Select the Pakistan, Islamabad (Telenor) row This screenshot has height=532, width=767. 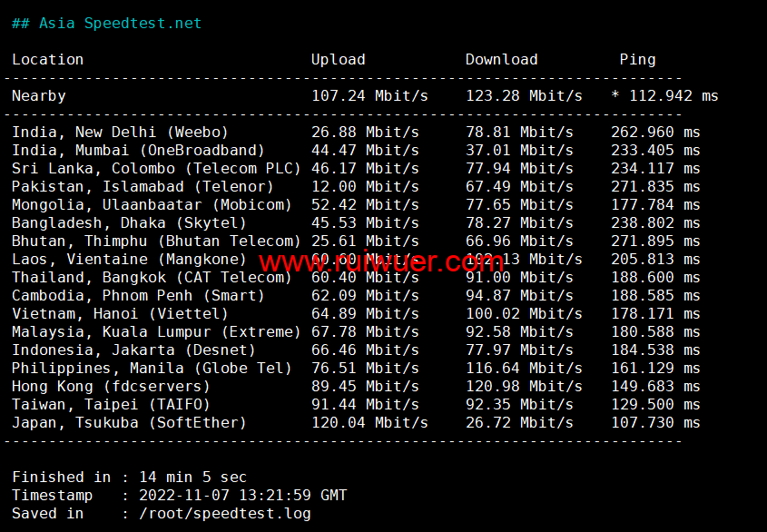(143, 187)
